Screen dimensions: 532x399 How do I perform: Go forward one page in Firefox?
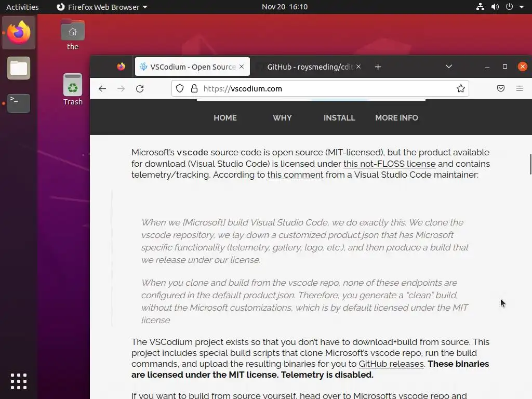pyautogui.click(x=121, y=89)
